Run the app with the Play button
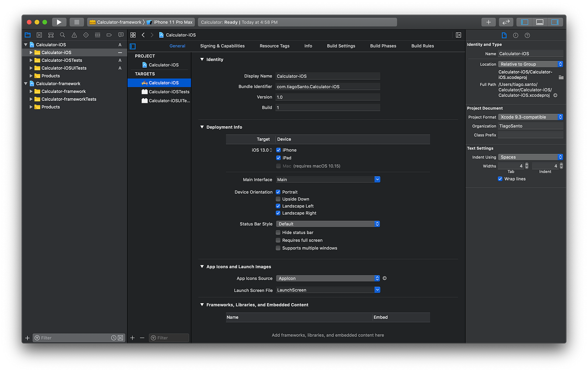Image resolution: width=588 pixels, height=372 pixels. coord(59,22)
